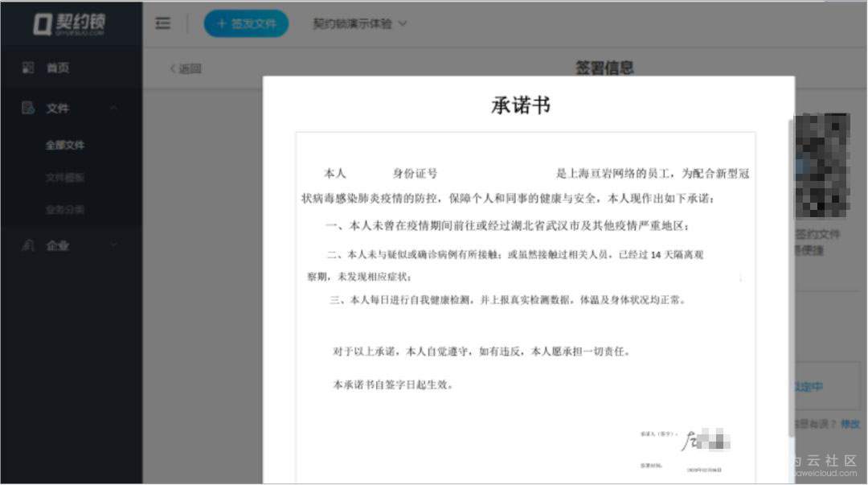Image resolution: width=868 pixels, height=485 pixels.
Task: Click the 本承诺书自签字日起生效 line
Action: click(x=393, y=384)
